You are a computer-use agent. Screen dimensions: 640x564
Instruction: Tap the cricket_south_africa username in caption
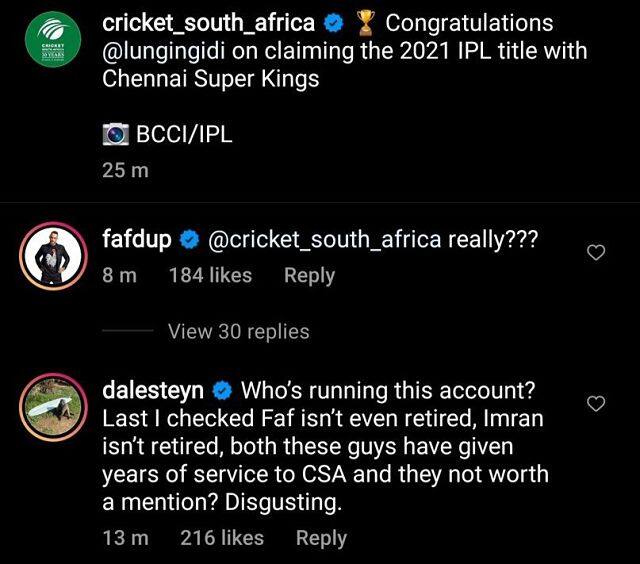(209, 22)
